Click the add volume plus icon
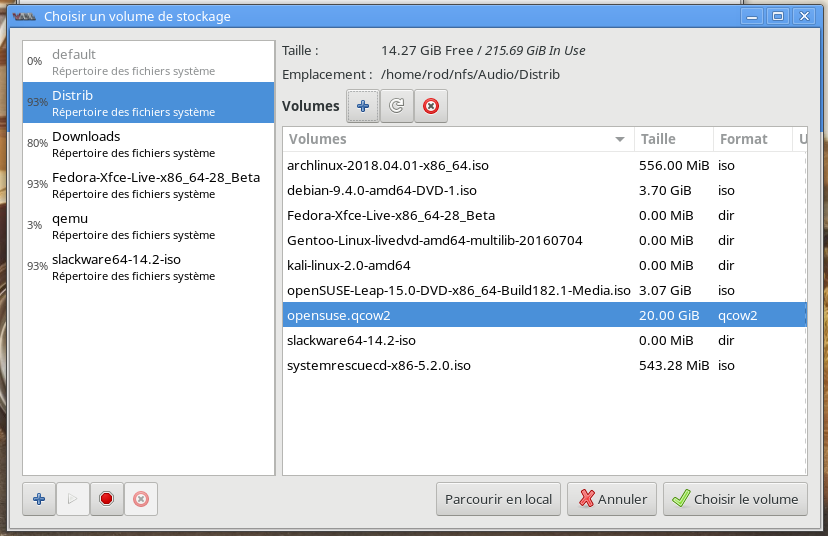This screenshot has height=536, width=828. [x=363, y=106]
